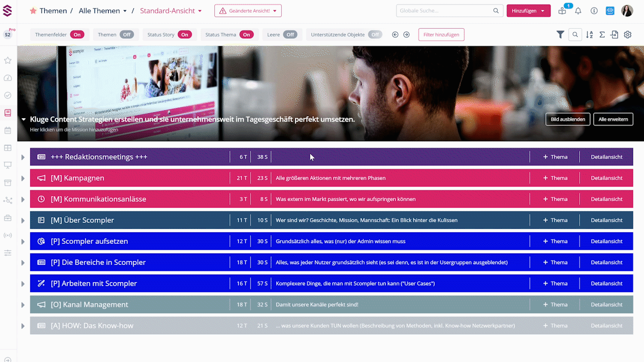Click Bild ausblenden button
The image size is (644, 362).
coord(568,119)
